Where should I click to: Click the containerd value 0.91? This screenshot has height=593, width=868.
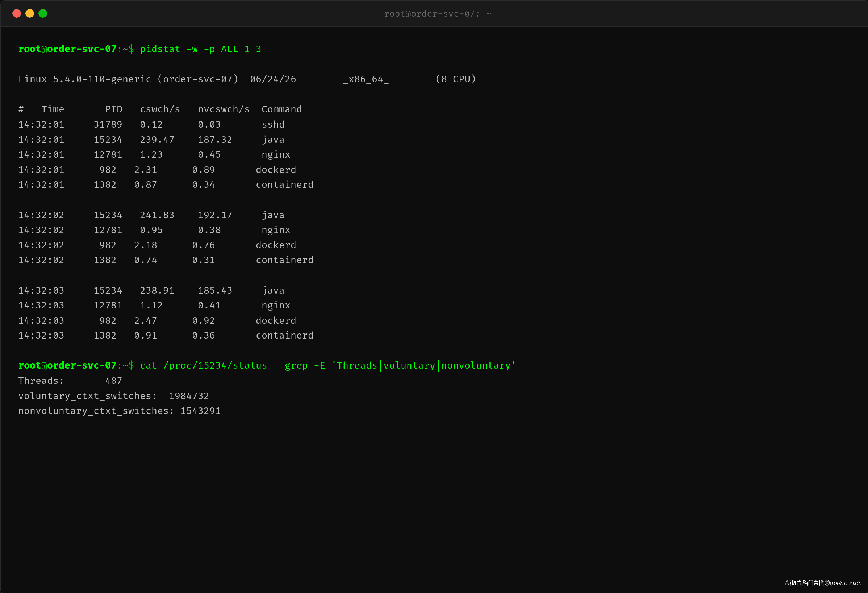click(146, 336)
